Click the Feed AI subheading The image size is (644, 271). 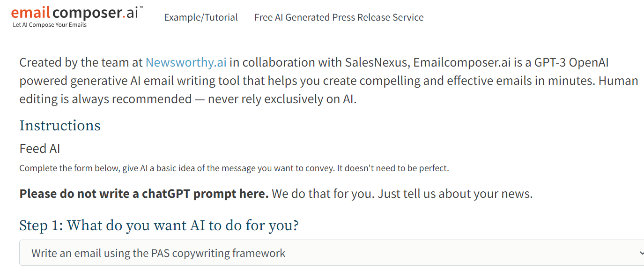point(40,149)
